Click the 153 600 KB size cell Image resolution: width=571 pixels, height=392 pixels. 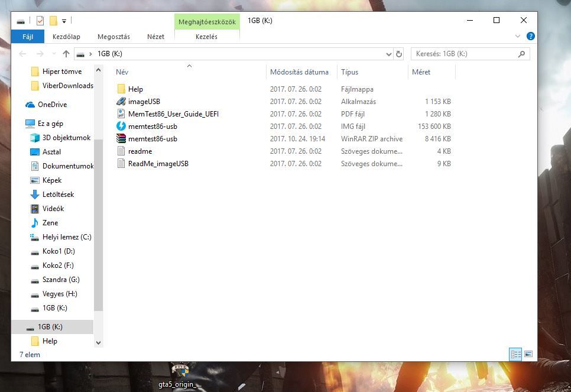tap(434, 127)
